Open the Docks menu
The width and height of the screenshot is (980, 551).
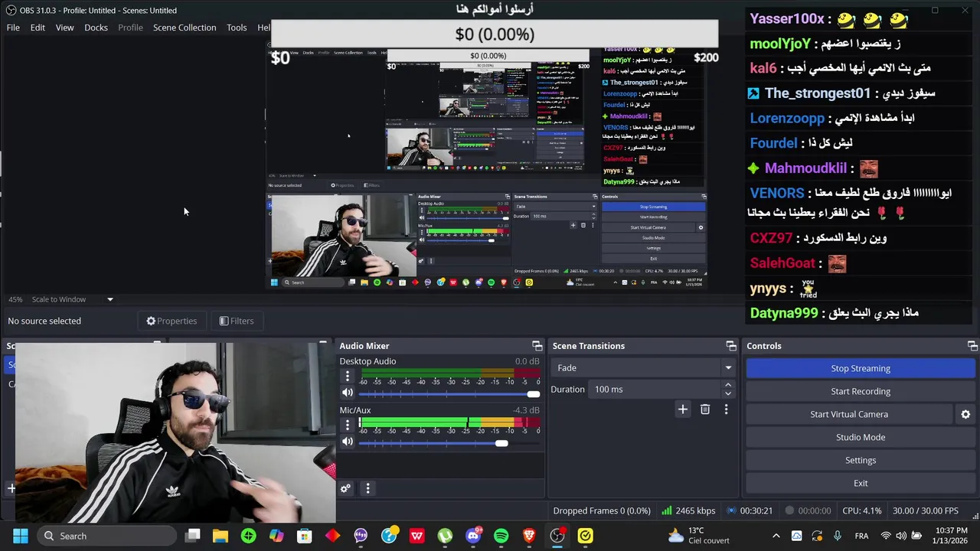(96, 28)
